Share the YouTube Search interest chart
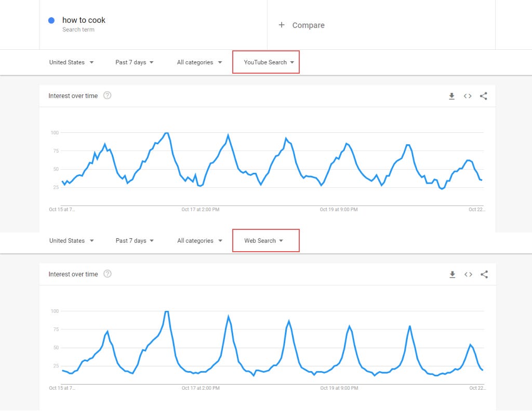Image resolution: width=532 pixels, height=411 pixels. click(484, 96)
